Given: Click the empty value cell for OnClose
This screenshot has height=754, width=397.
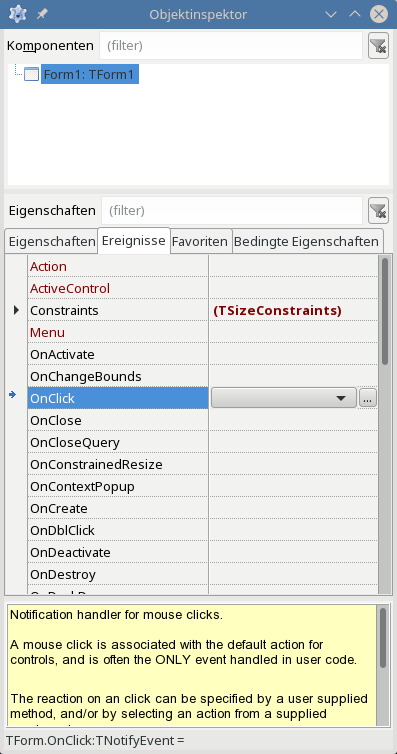Looking at the screenshot, I should click(293, 421).
